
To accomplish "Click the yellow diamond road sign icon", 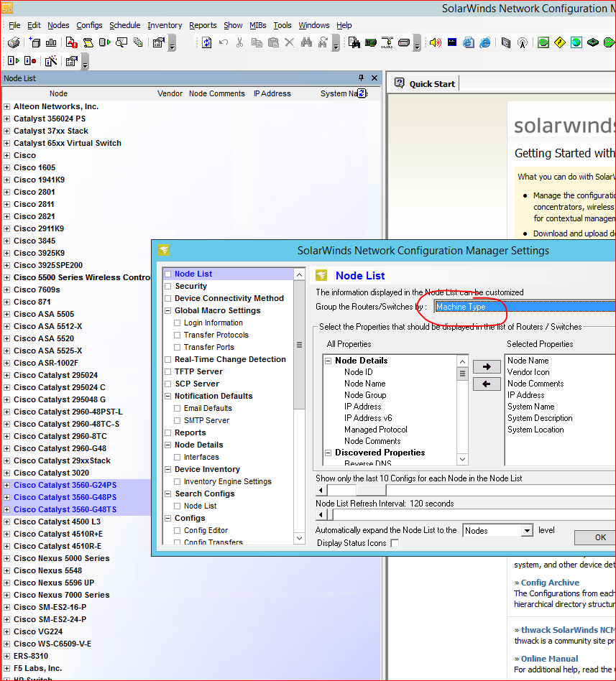I will pos(560,42).
